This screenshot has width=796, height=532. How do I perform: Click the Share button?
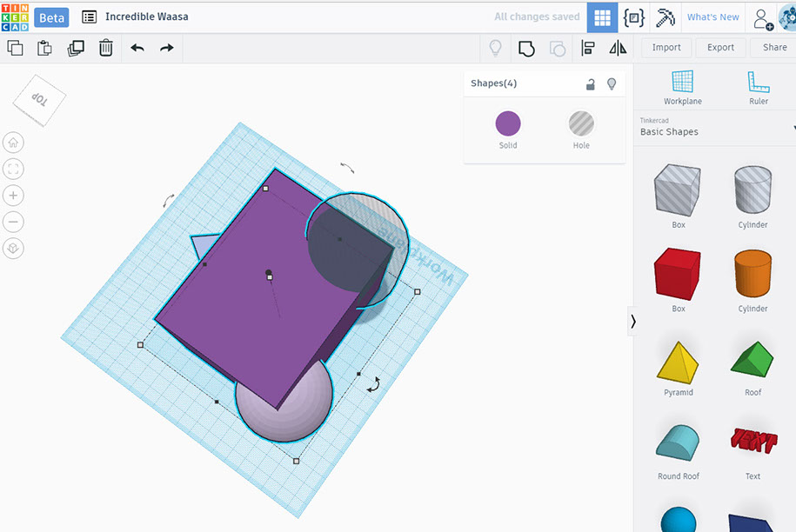(x=773, y=47)
